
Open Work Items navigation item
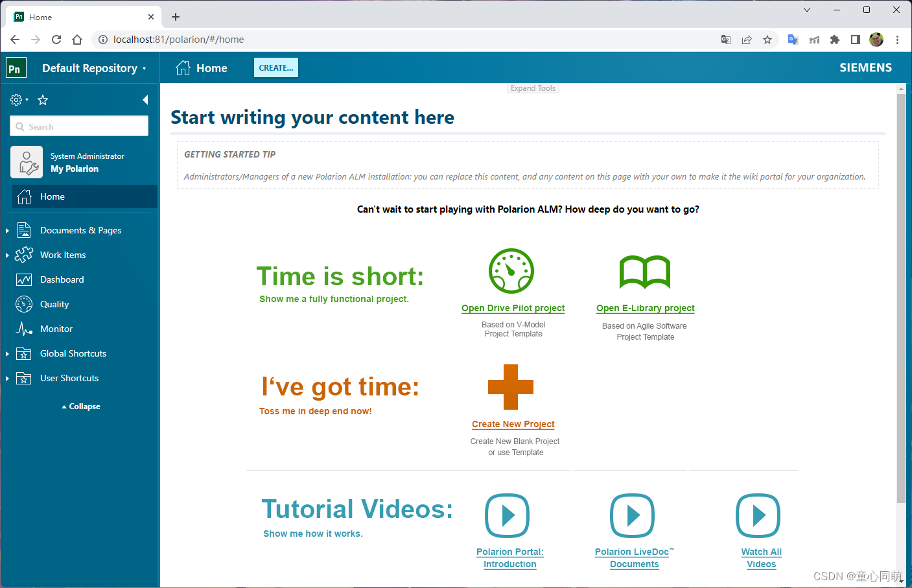point(63,255)
